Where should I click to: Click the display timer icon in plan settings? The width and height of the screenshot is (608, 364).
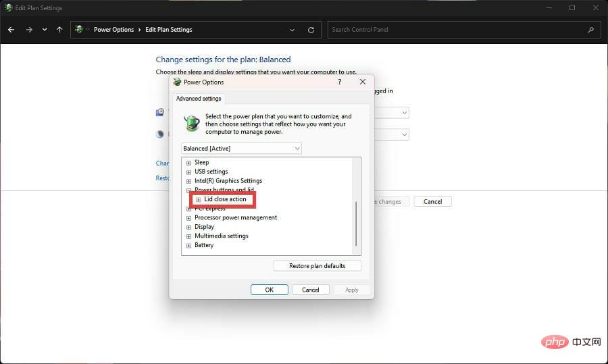pyautogui.click(x=159, y=112)
